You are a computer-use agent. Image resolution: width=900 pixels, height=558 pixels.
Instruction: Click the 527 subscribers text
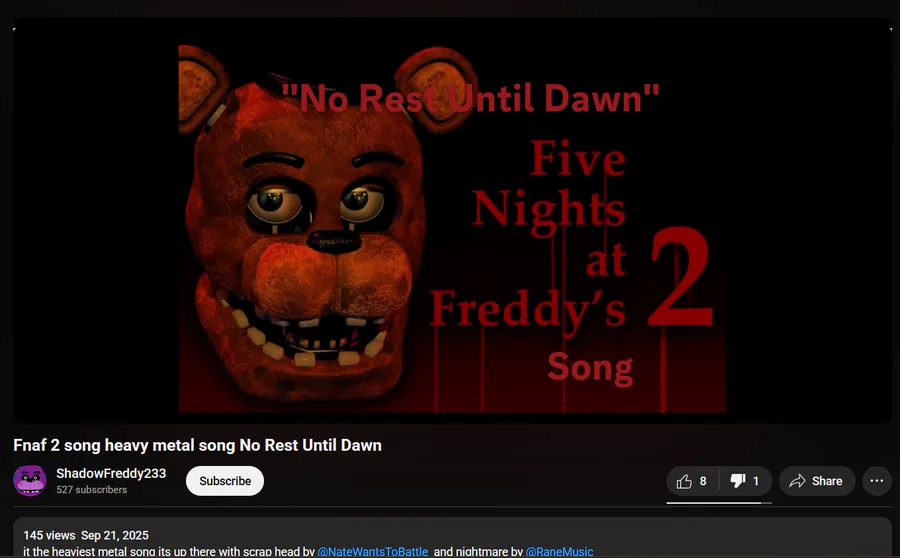click(x=91, y=490)
